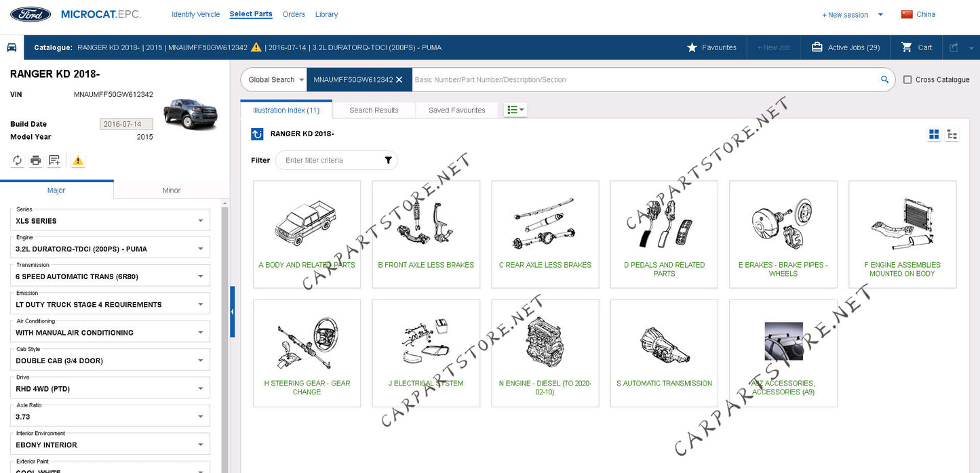The height and width of the screenshot is (473, 980).
Task: Click the vehicle car icon in catalogue bar
Action: pos(12,47)
